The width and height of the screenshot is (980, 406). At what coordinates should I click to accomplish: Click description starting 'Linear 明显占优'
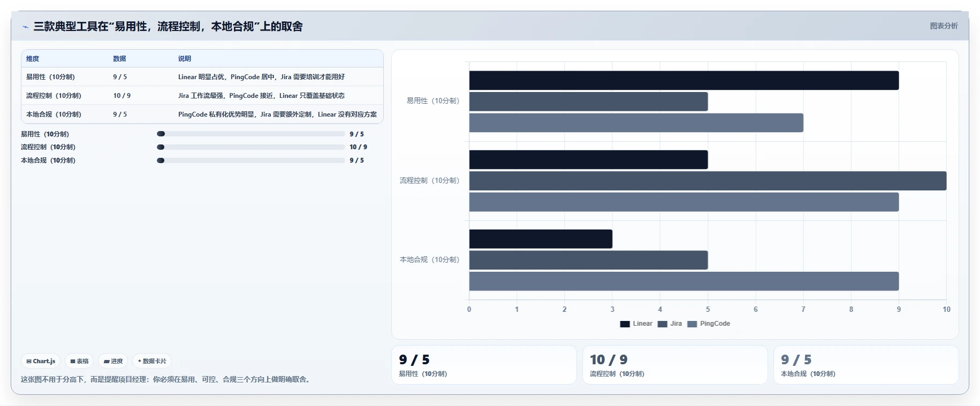point(261,77)
